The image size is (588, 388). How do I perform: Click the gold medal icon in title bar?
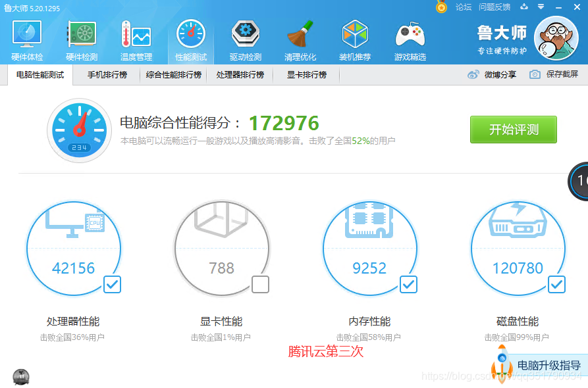(x=441, y=7)
